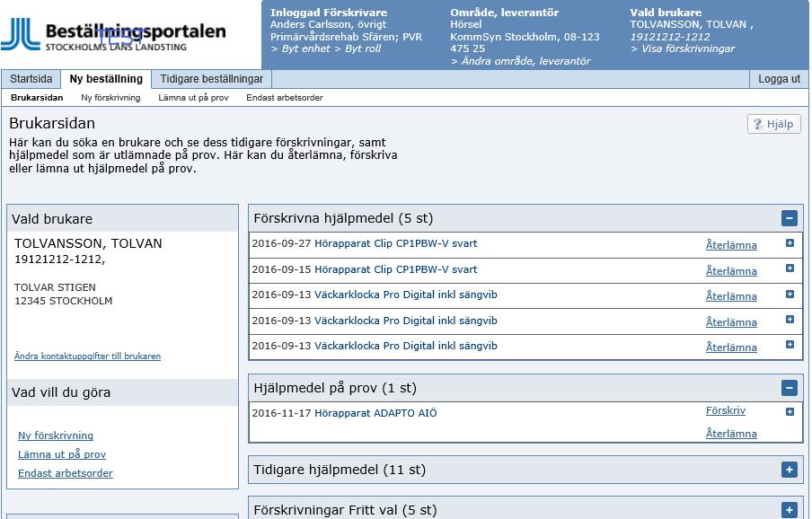Open the Hjälp button
The width and height of the screenshot is (812, 519).
click(773, 124)
